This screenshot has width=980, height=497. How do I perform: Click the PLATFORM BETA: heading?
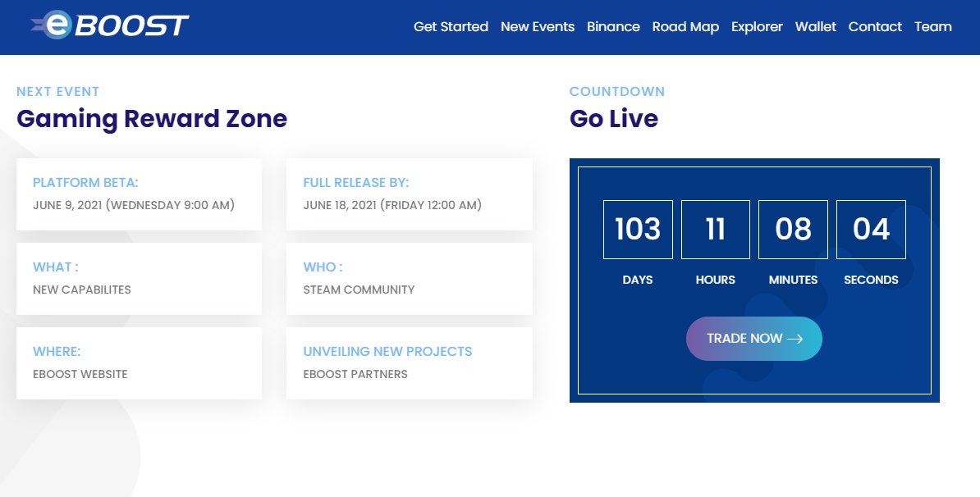pos(85,182)
